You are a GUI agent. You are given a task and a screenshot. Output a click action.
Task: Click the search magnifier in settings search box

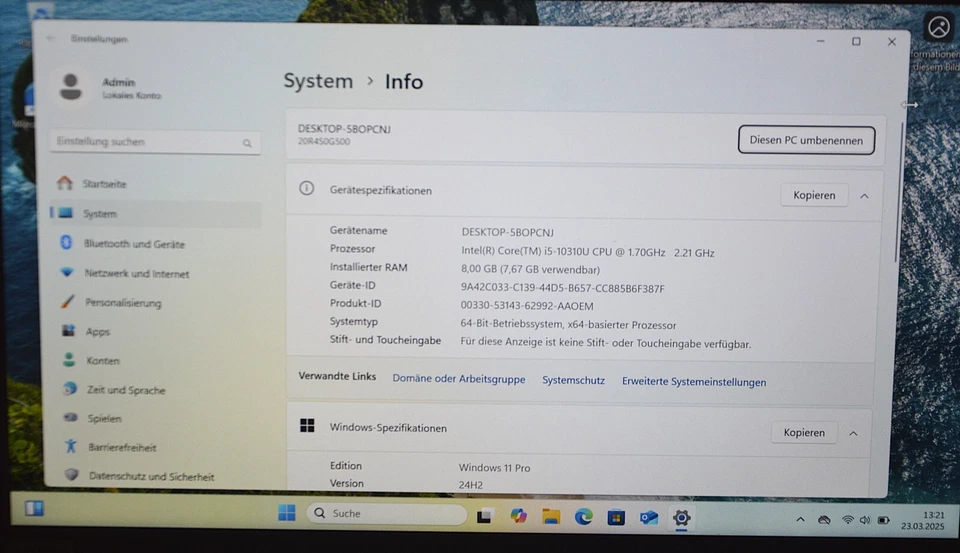[247, 143]
